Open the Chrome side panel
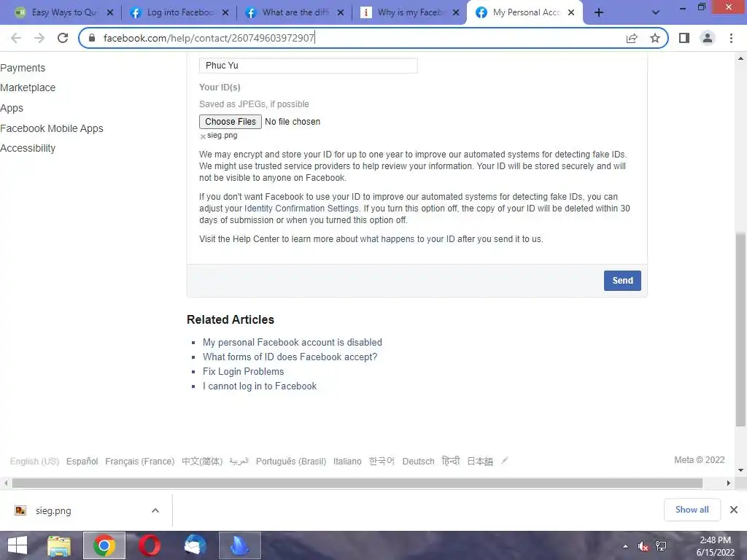 tap(684, 38)
